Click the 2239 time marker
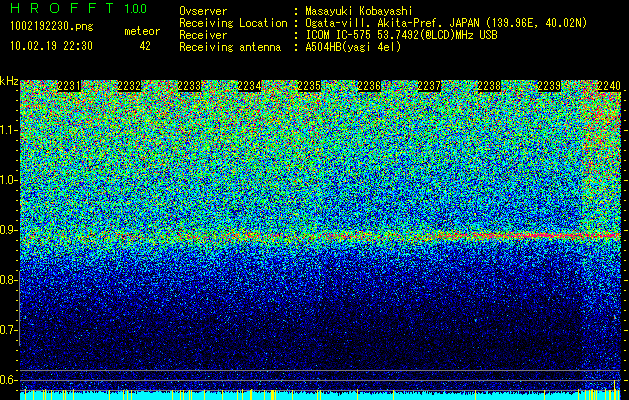This screenshot has width=629, height=400. click(549, 86)
